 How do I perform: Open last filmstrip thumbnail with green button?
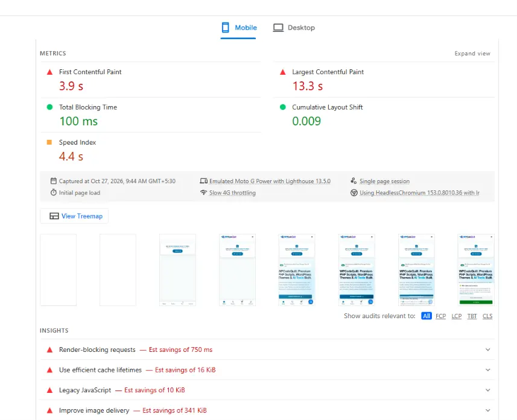click(476, 270)
